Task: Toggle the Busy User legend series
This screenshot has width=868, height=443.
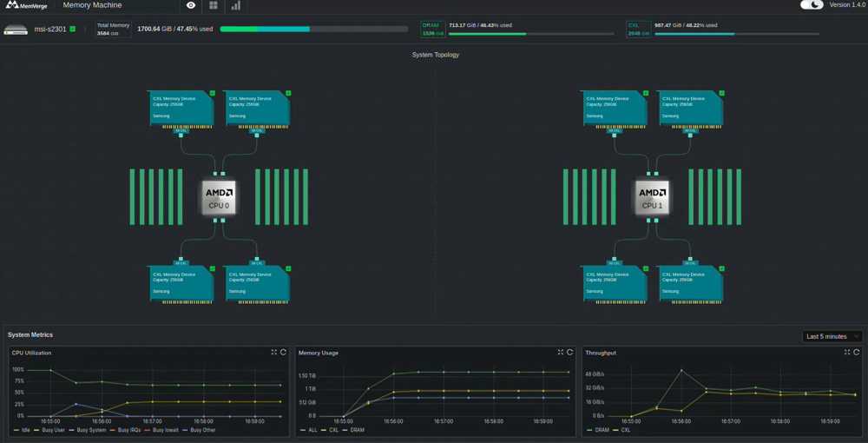Action: pyautogui.click(x=53, y=430)
